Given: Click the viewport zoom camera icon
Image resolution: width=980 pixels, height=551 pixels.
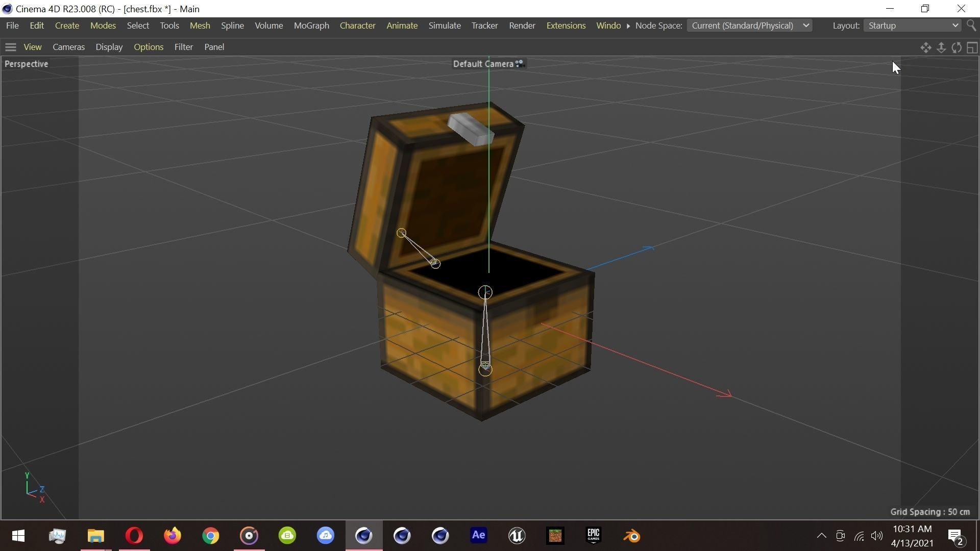Looking at the screenshot, I should (x=941, y=47).
